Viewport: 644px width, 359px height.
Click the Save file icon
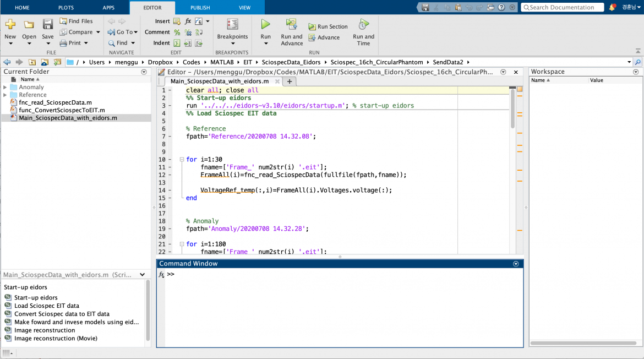48,24
